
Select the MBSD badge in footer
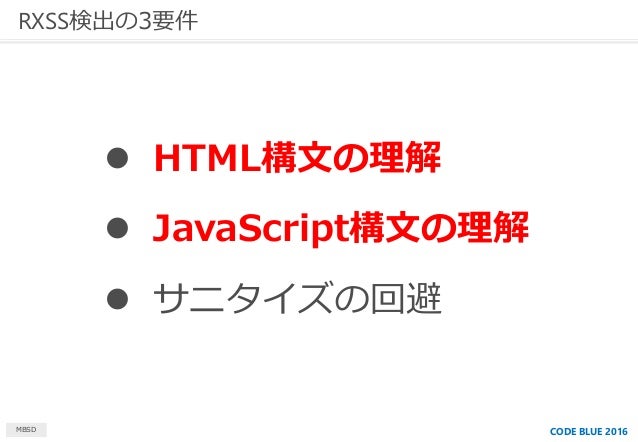click(x=26, y=430)
